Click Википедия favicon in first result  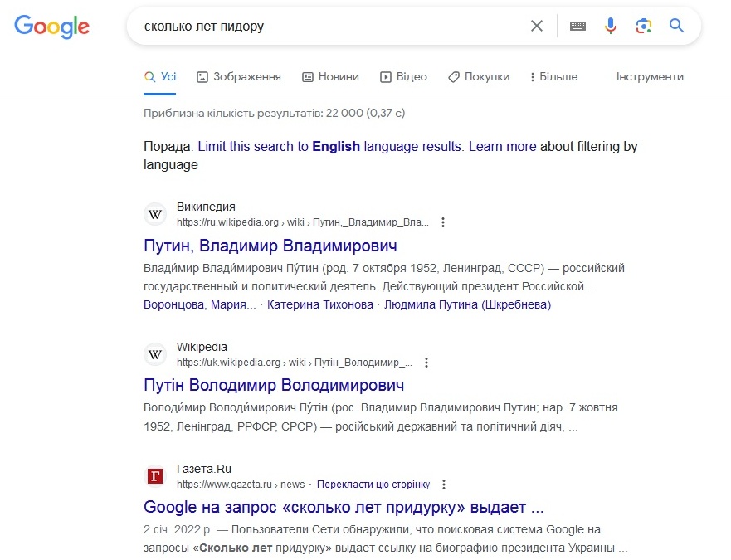[x=155, y=214]
